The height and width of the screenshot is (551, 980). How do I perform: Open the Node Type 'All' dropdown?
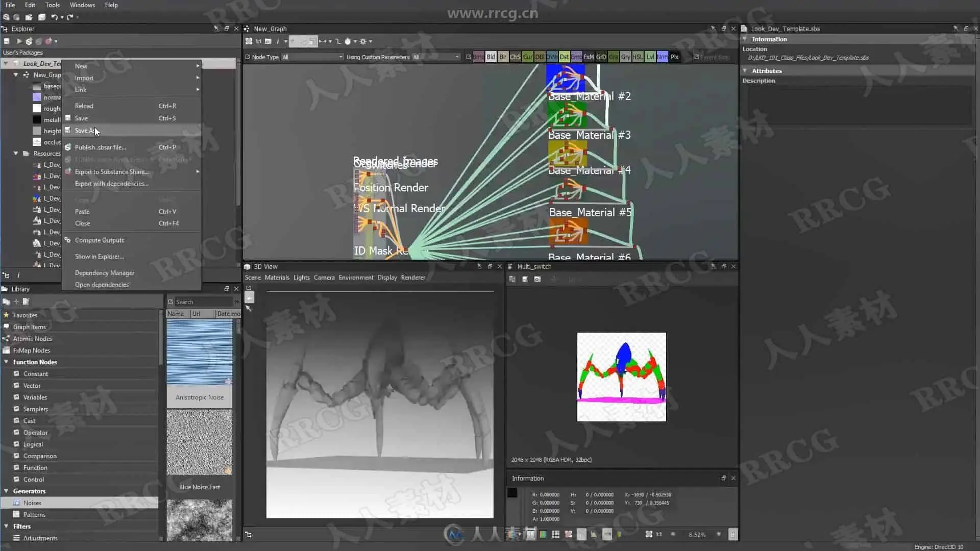pos(312,57)
